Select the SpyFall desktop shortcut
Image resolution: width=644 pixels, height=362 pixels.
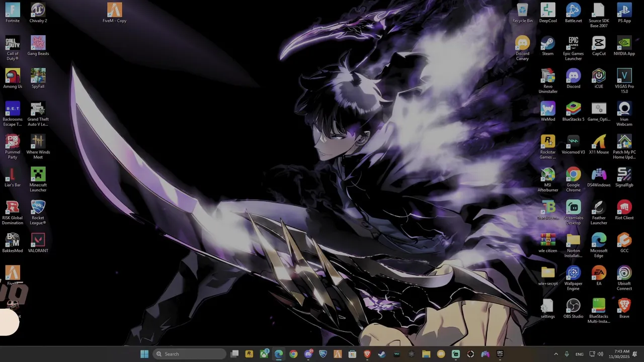pyautogui.click(x=38, y=78)
